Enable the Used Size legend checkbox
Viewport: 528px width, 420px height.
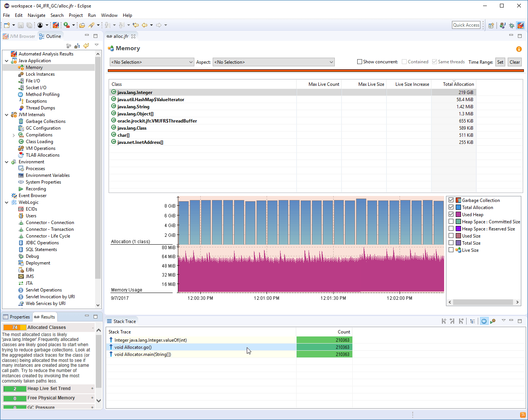(451, 236)
